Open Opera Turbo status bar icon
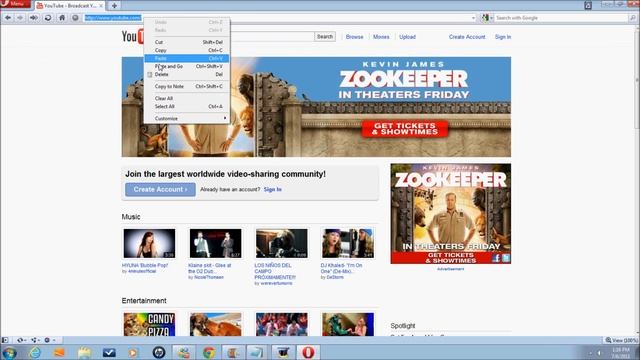This screenshot has width=640, height=360. (49, 340)
